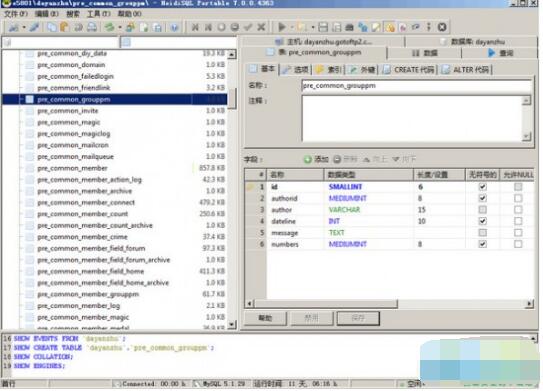Screen dimensions: 543x391
Task: Toggle unsigned checkbox for numbers column
Action: pyautogui.click(x=482, y=244)
